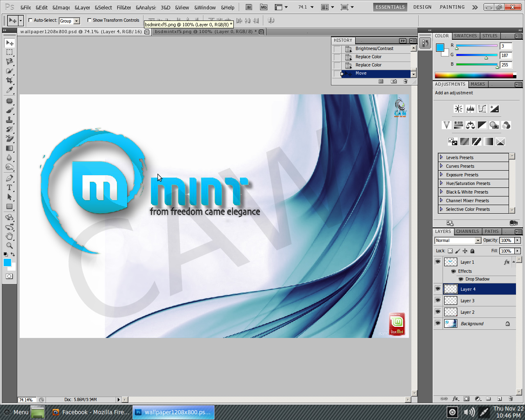Open the Fill slider arrow

point(518,251)
